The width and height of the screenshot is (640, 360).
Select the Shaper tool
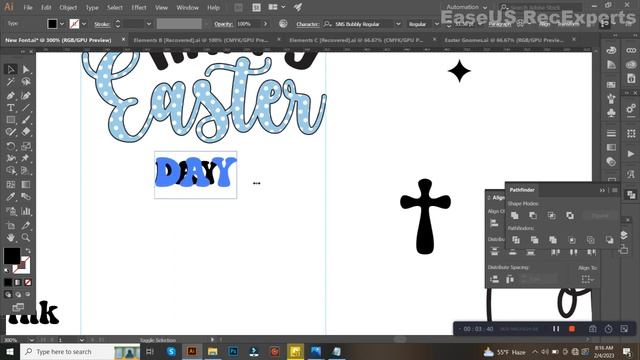[x=11, y=132]
